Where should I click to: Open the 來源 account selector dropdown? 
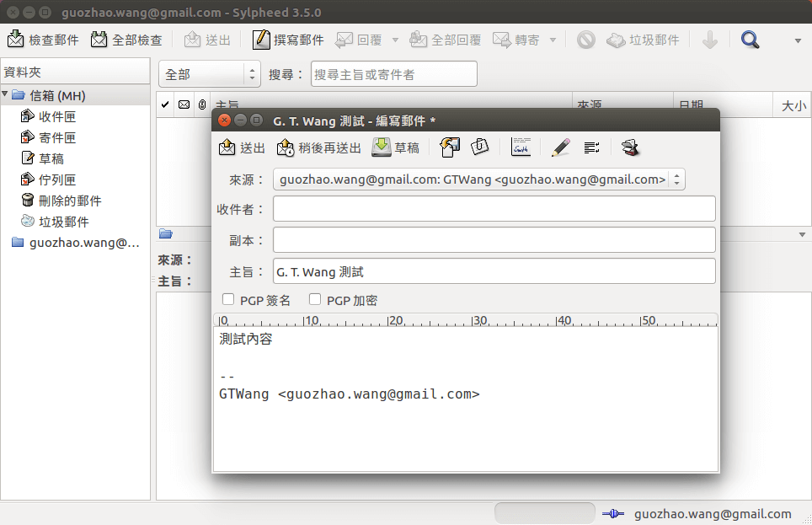[676, 179]
